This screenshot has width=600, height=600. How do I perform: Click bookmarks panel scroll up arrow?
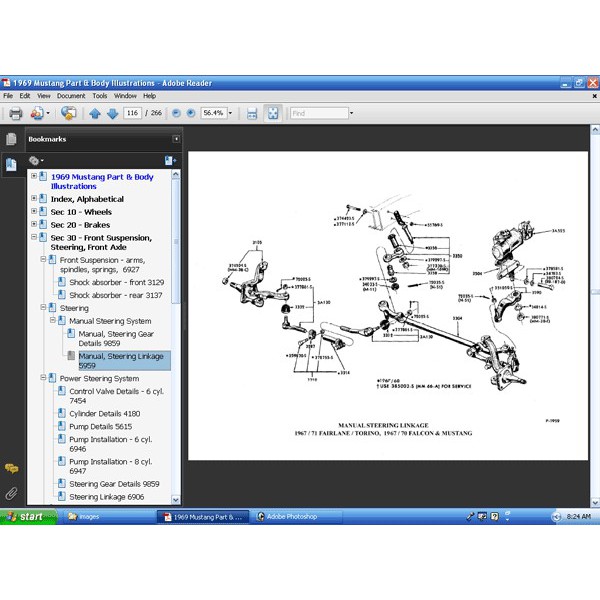[x=176, y=174]
